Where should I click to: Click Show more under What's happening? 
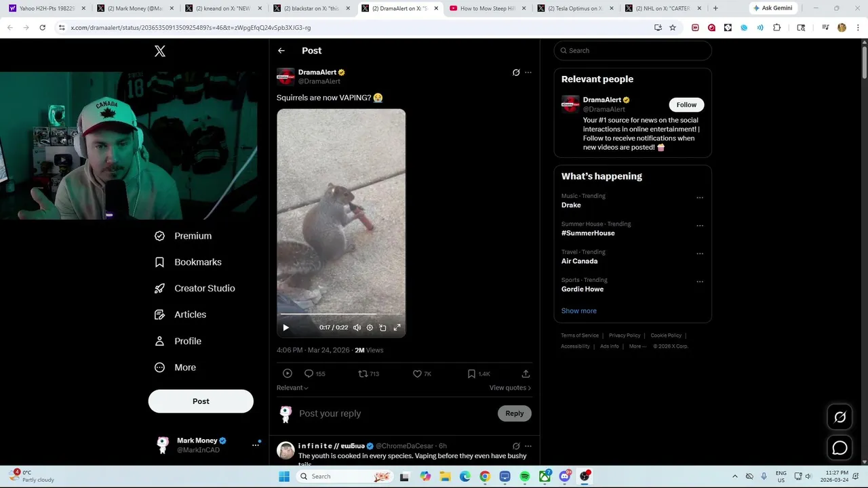click(579, 310)
